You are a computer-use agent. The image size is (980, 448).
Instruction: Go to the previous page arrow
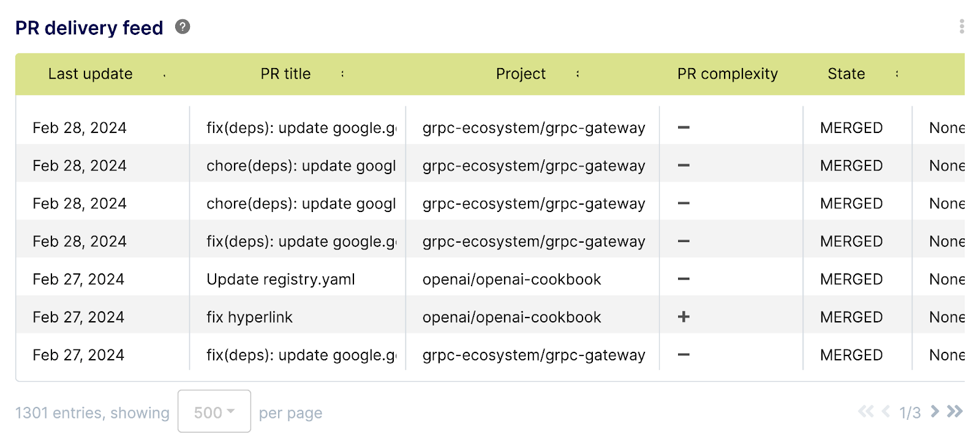click(886, 411)
